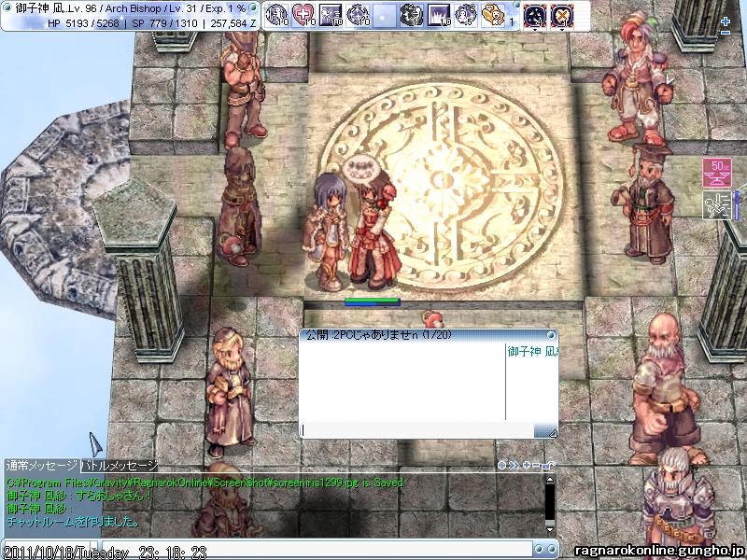The image size is (747, 560).
Task: Switch to the バトルメッセージ tab
Action: (120, 465)
